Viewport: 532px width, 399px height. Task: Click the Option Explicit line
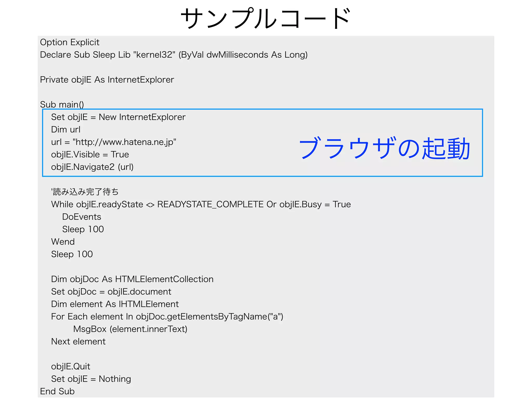click(x=70, y=42)
